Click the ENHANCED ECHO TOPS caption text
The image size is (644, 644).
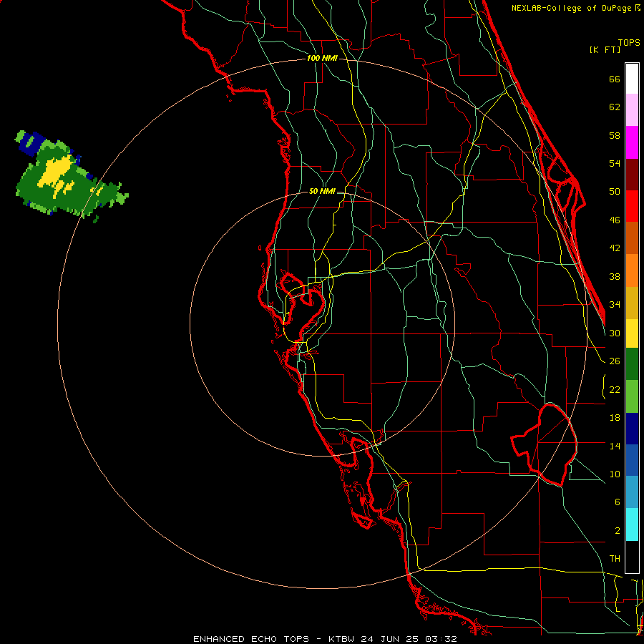tap(251, 639)
